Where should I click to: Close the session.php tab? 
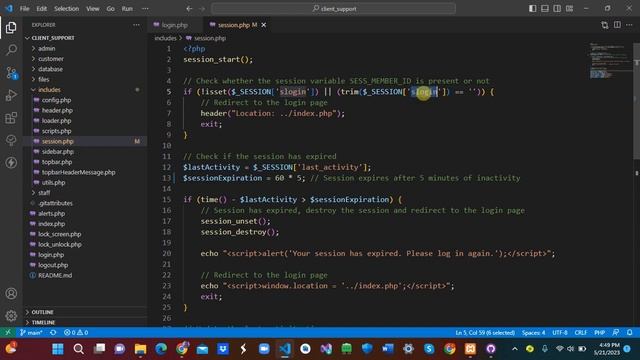pyautogui.click(x=264, y=25)
